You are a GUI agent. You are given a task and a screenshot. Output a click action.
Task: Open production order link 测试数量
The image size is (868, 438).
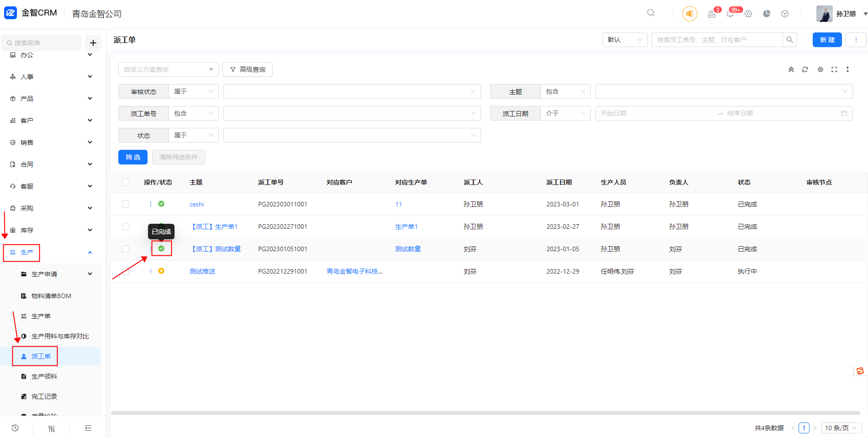coord(408,249)
